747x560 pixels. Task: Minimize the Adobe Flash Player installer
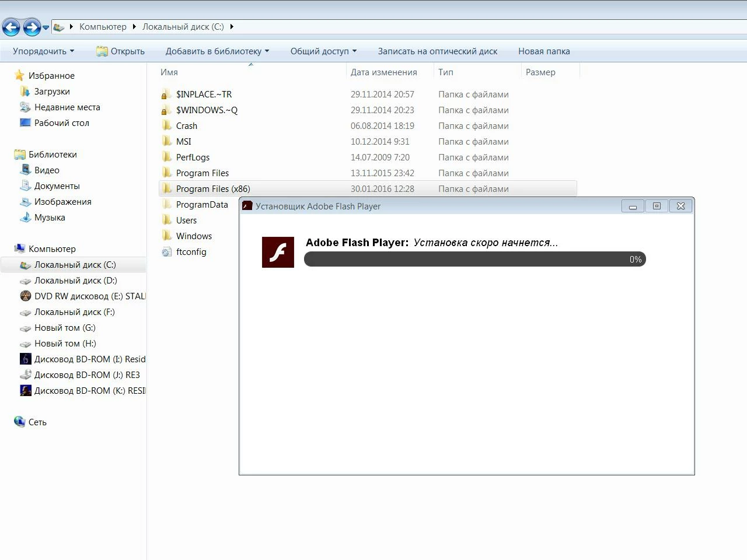click(x=633, y=206)
